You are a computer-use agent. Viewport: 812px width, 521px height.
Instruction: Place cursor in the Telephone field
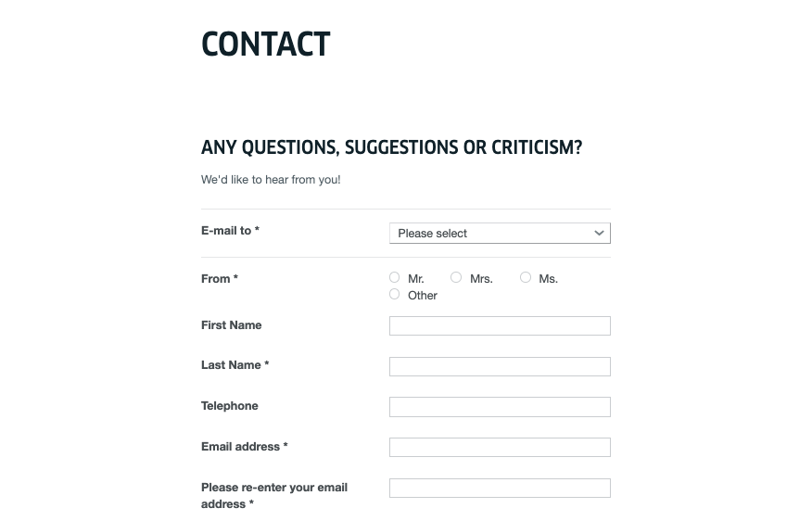[500, 407]
